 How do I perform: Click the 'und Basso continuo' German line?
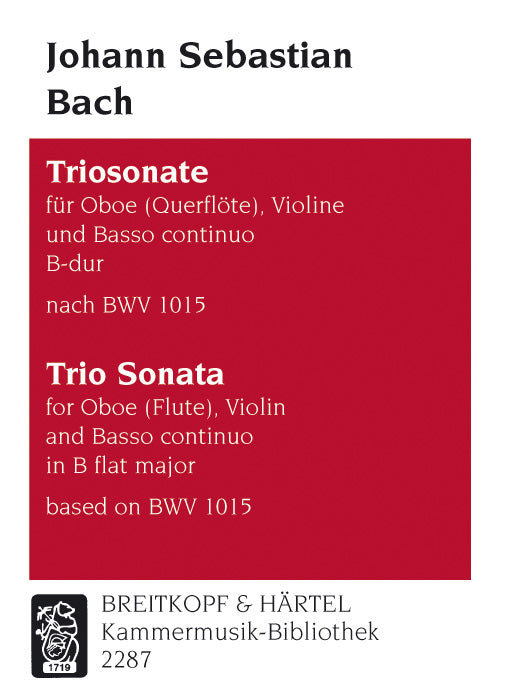[150, 235]
